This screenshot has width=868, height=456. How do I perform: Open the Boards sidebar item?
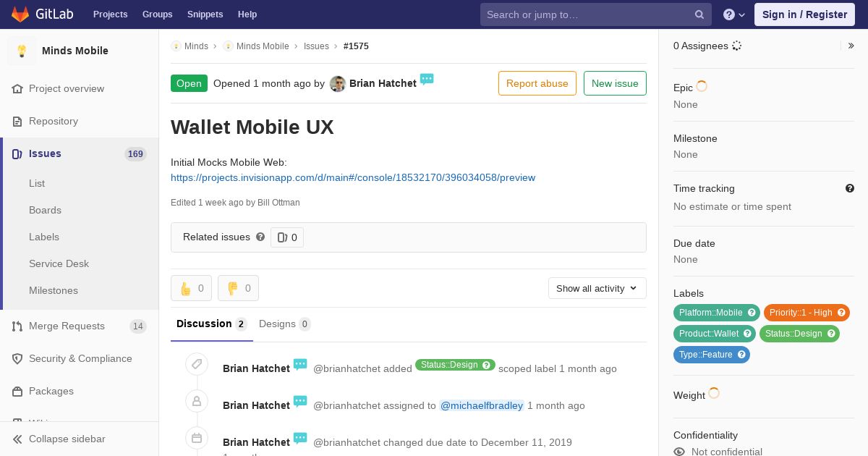(x=45, y=210)
